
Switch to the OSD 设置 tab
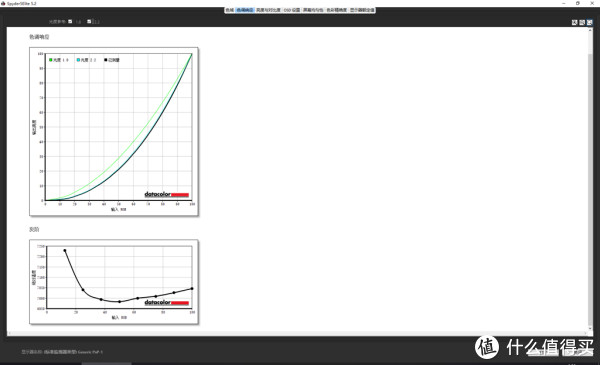tap(292, 10)
